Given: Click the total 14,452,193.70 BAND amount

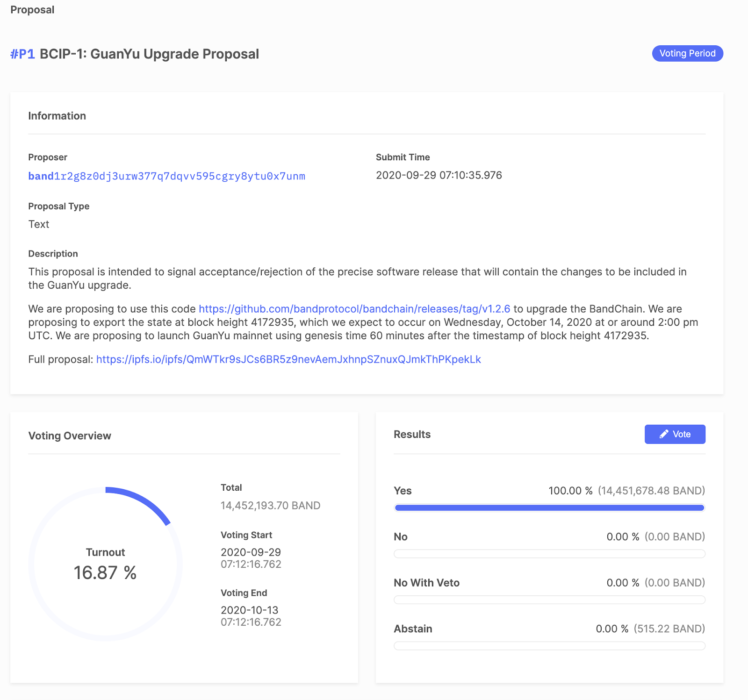Looking at the screenshot, I should (x=270, y=506).
